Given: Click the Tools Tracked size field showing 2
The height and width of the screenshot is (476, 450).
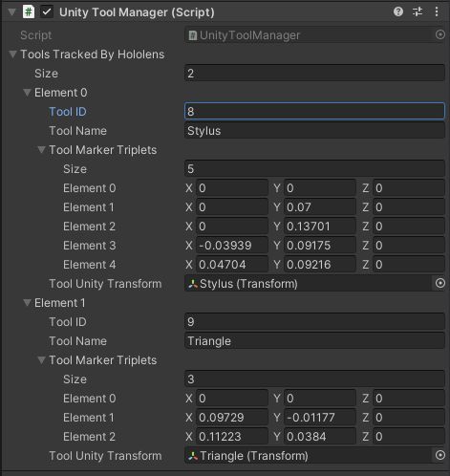Looking at the screenshot, I should pos(314,74).
